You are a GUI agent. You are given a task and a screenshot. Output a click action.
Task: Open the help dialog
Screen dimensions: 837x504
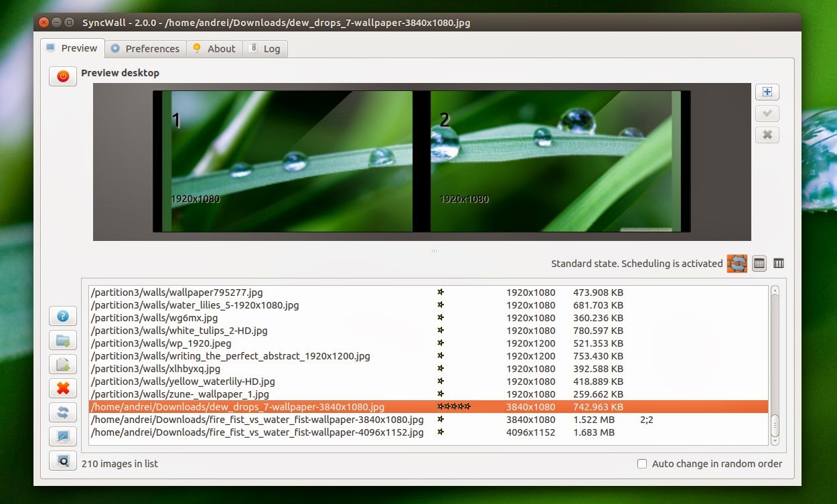coord(62,316)
